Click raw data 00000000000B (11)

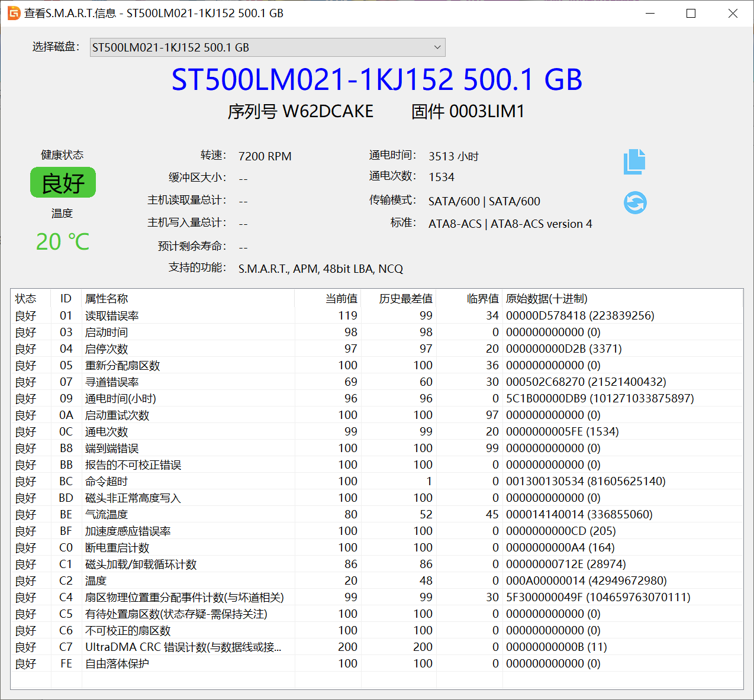click(556, 647)
